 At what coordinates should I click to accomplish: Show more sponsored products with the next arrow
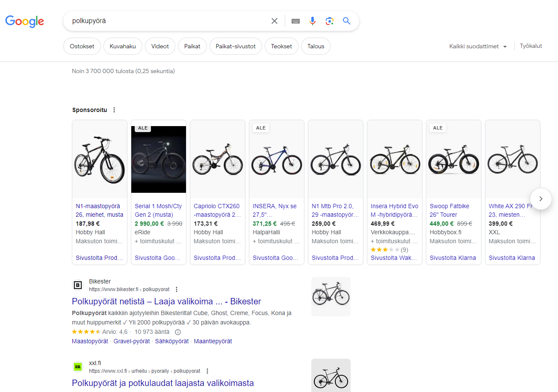(540, 199)
